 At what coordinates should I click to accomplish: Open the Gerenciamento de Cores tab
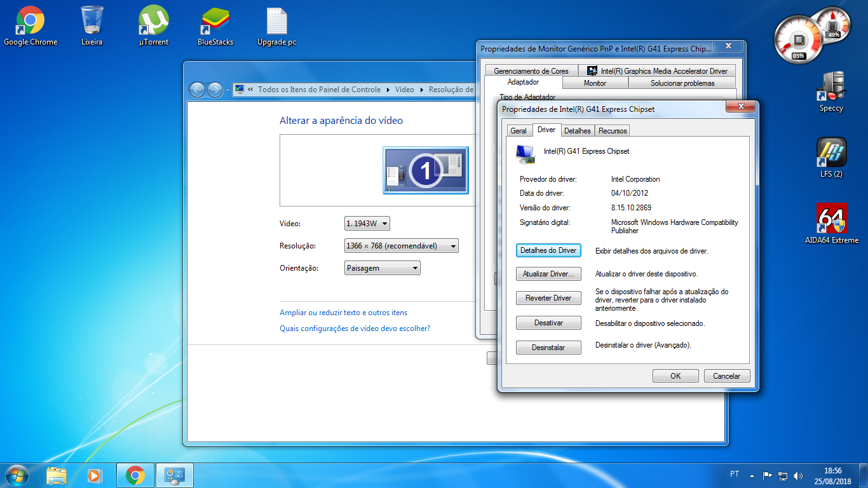click(531, 71)
